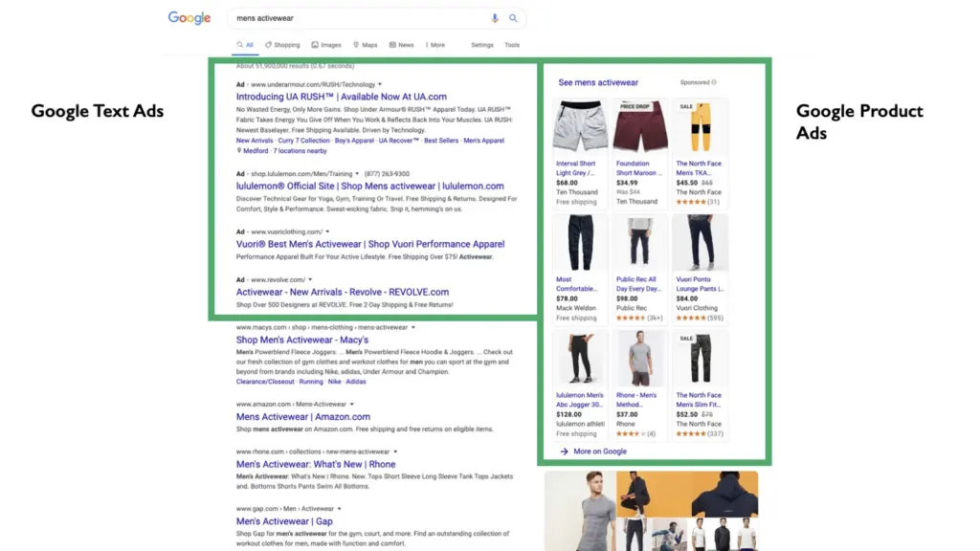Open North Face Men's TKA yellow pants thumbnail
This screenshot has height=551, width=980.
(700, 127)
